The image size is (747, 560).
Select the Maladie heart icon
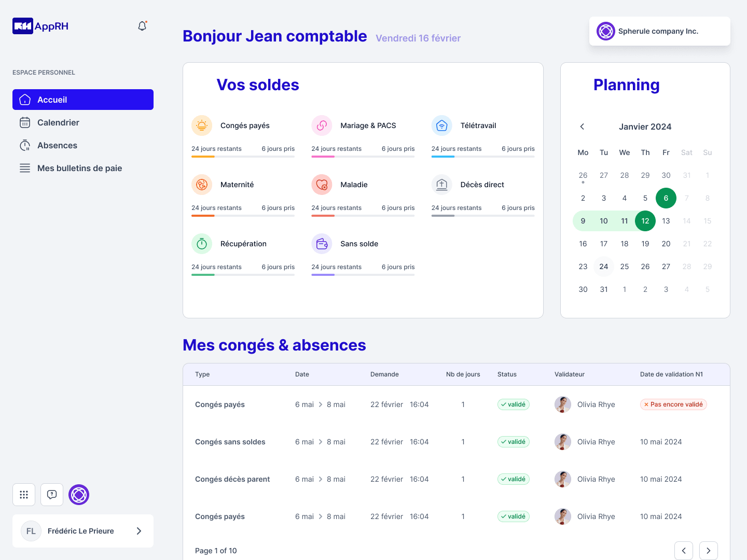click(x=322, y=184)
